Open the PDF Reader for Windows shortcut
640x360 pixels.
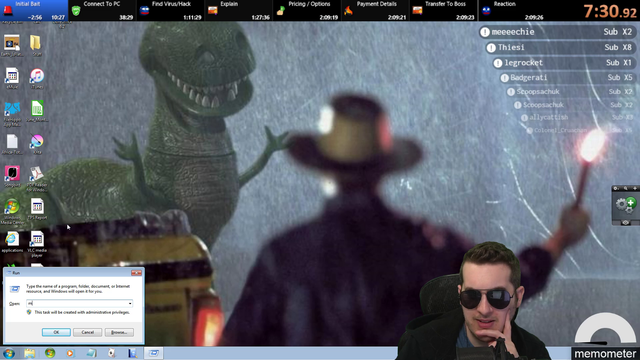point(37,178)
